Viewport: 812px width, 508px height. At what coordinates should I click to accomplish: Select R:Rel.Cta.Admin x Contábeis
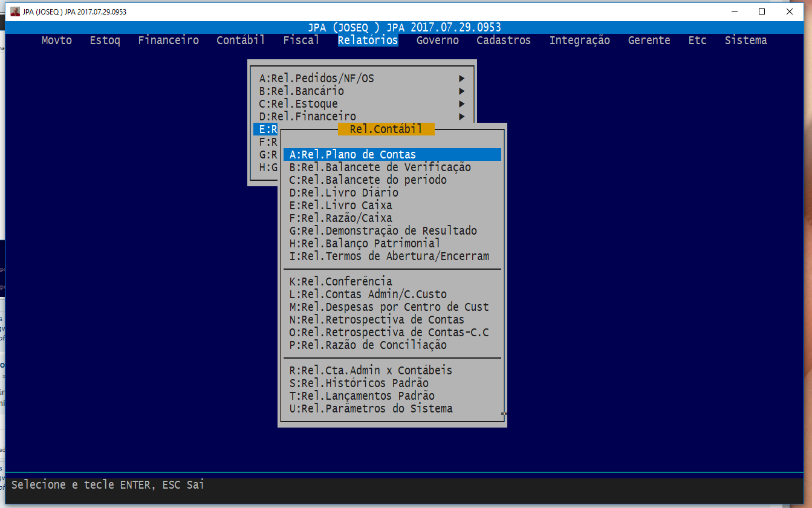(392, 371)
